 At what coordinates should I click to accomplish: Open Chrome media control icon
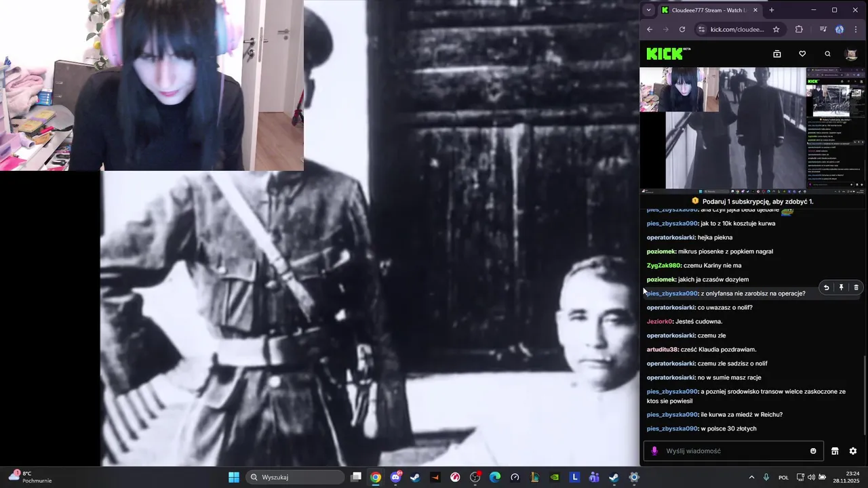[823, 29]
